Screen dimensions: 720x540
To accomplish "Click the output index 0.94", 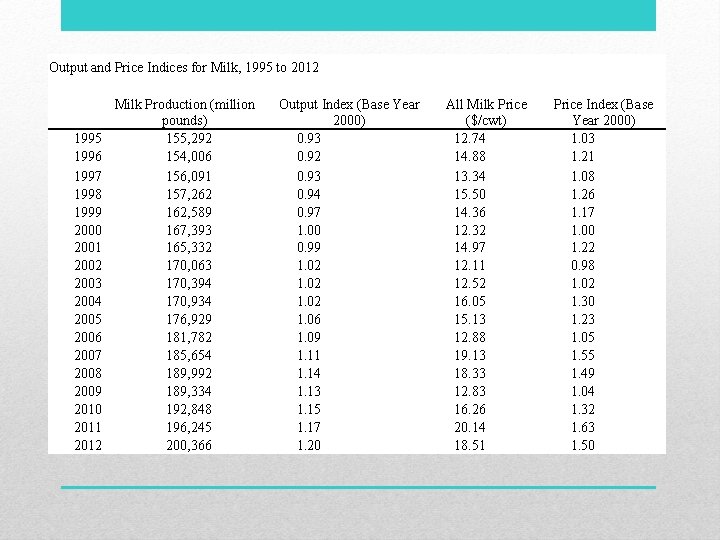I will coord(309,194).
